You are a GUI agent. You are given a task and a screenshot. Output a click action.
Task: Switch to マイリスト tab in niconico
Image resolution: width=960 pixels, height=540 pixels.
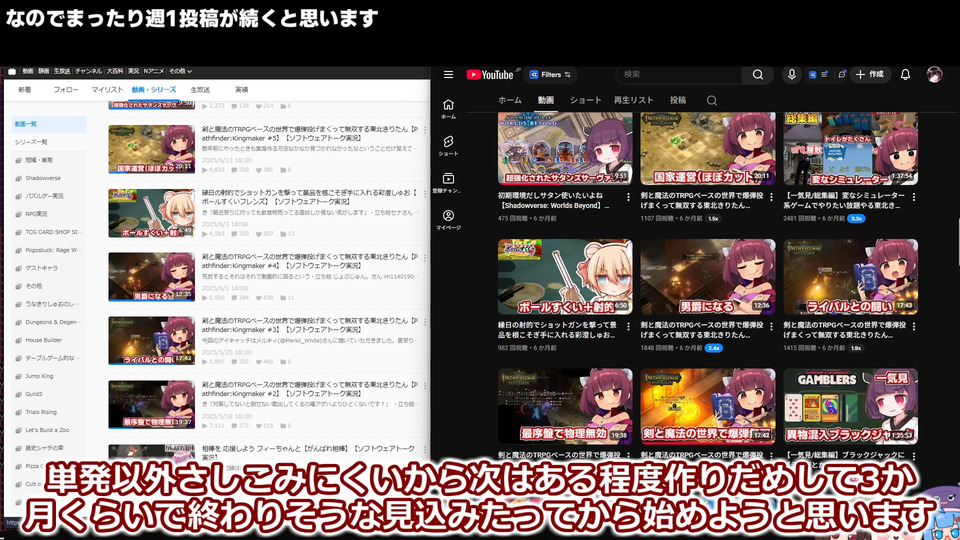point(108,89)
